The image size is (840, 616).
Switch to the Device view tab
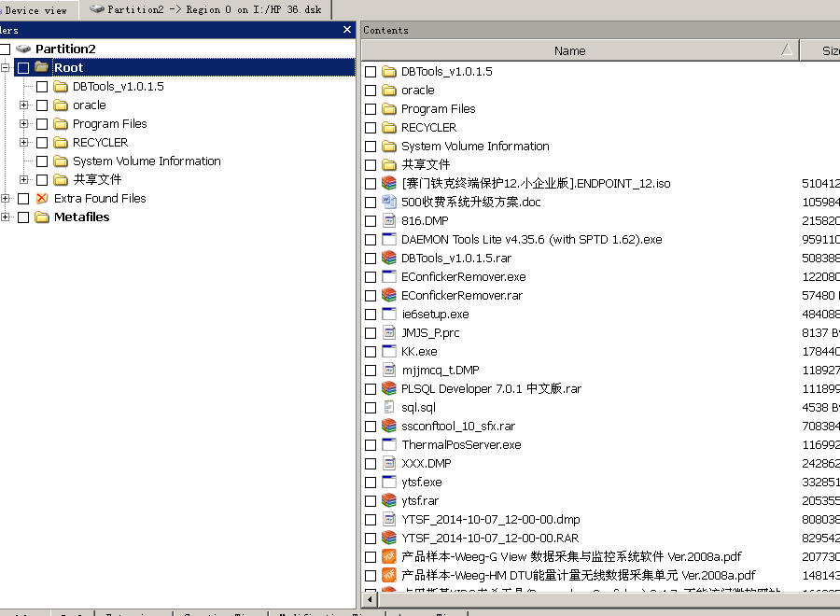[37, 10]
